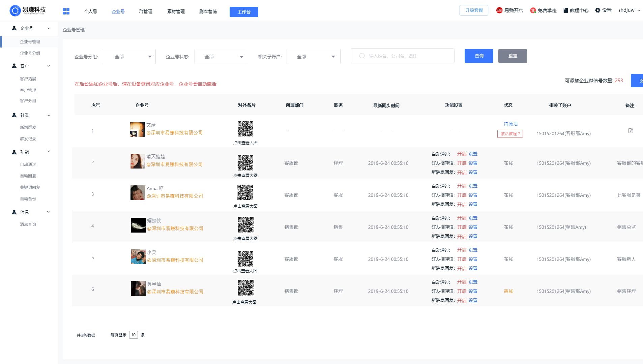Open the blue grid apps icon
The width and height of the screenshot is (643, 364).
pos(66,11)
